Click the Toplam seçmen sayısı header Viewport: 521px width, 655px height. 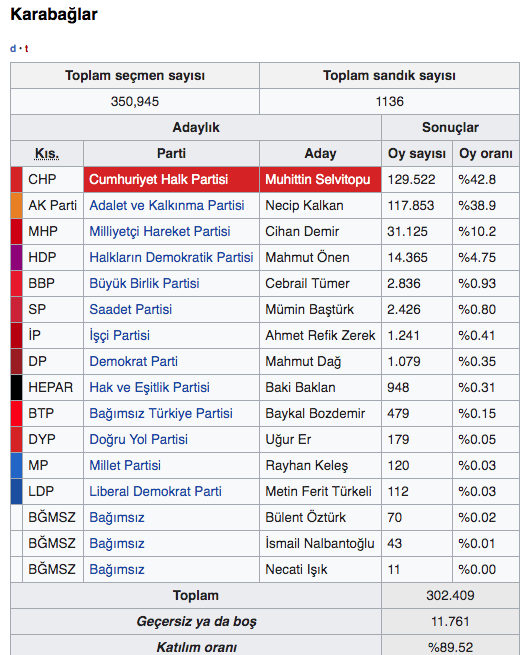pyautogui.click(x=135, y=76)
